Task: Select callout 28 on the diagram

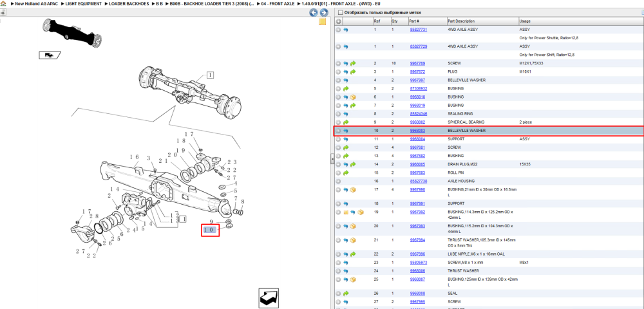Action: 94,216
